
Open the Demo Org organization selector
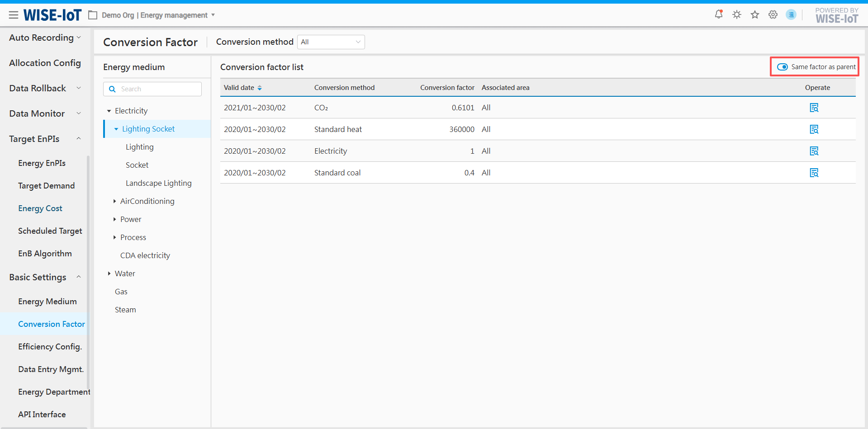tap(154, 15)
